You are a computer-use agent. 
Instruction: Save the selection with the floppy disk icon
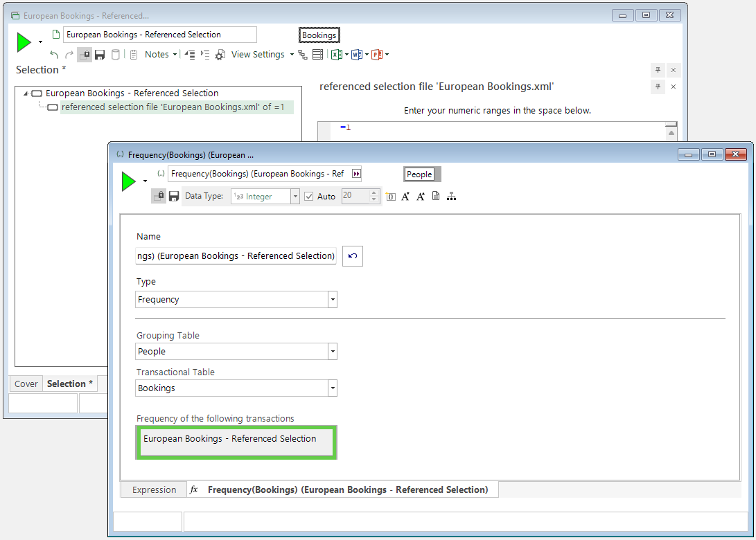point(100,55)
